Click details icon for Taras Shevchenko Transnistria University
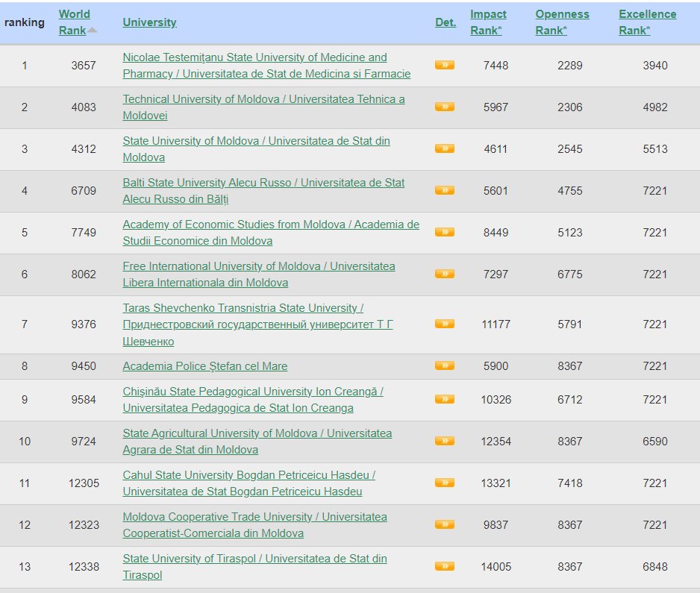 [445, 324]
